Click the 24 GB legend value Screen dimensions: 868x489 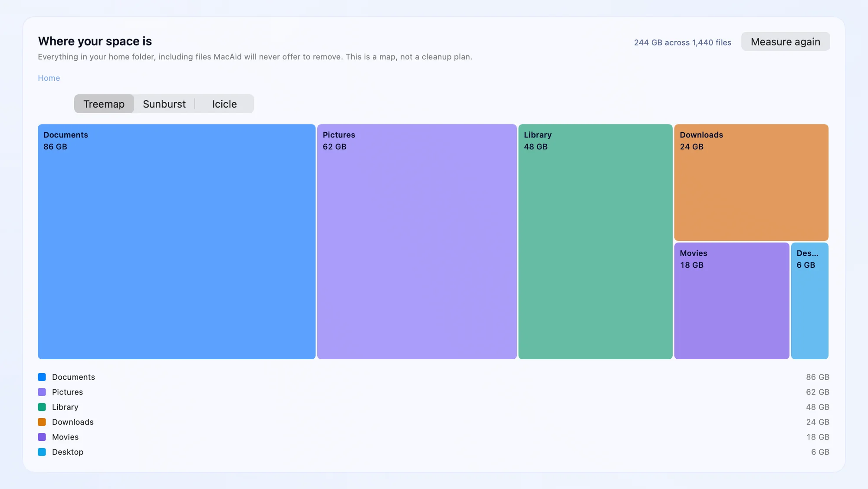tap(818, 422)
